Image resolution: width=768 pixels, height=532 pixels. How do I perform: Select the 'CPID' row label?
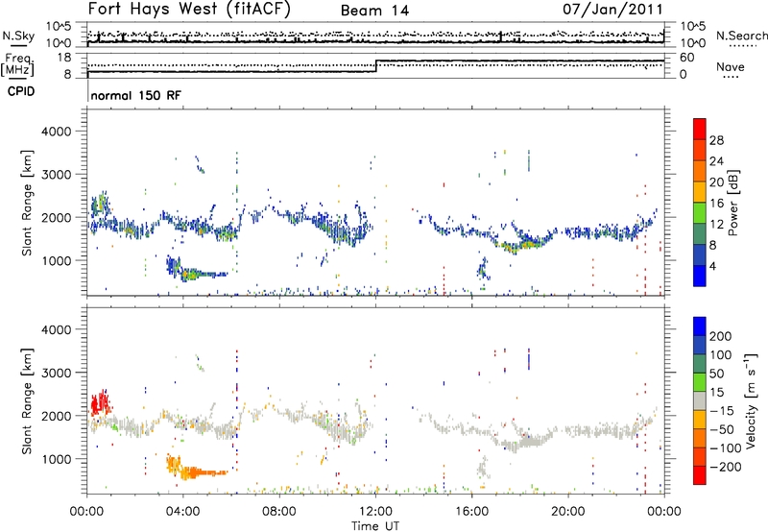tap(21, 91)
